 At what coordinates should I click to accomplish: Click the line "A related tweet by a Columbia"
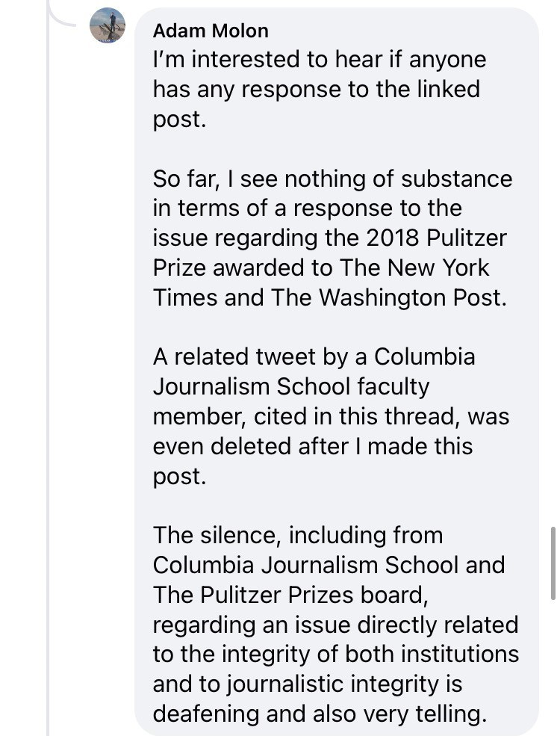tap(314, 356)
